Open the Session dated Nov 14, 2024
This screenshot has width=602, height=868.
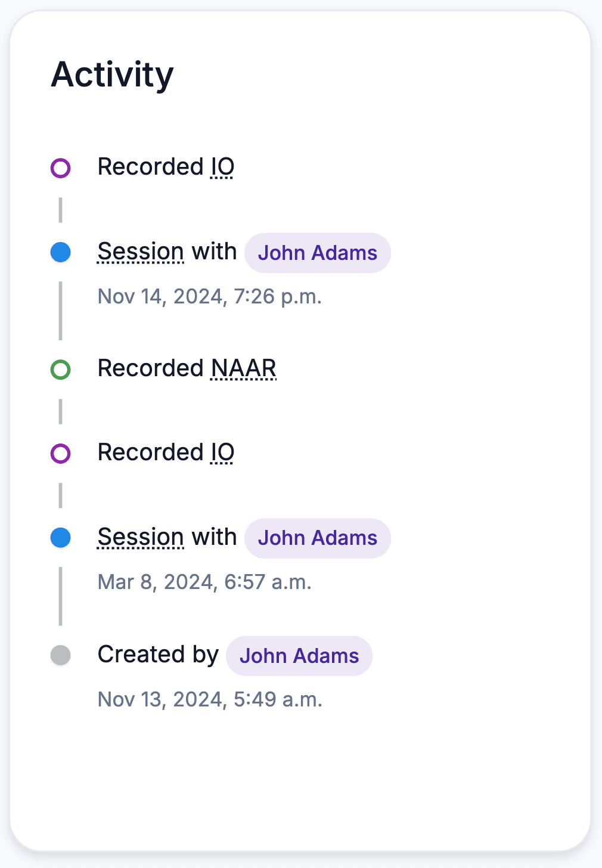pos(140,252)
